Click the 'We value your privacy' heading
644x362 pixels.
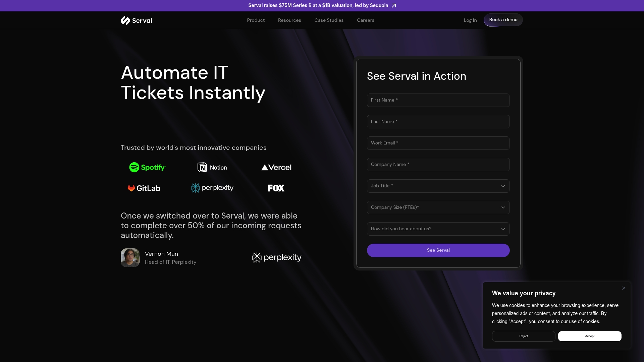click(524, 293)
